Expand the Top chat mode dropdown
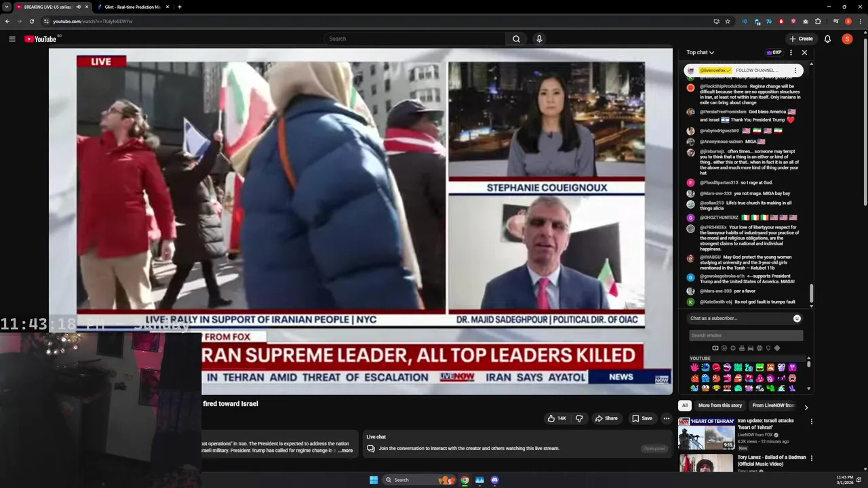This screenshot has height=488, width=868. pos(700,52)
